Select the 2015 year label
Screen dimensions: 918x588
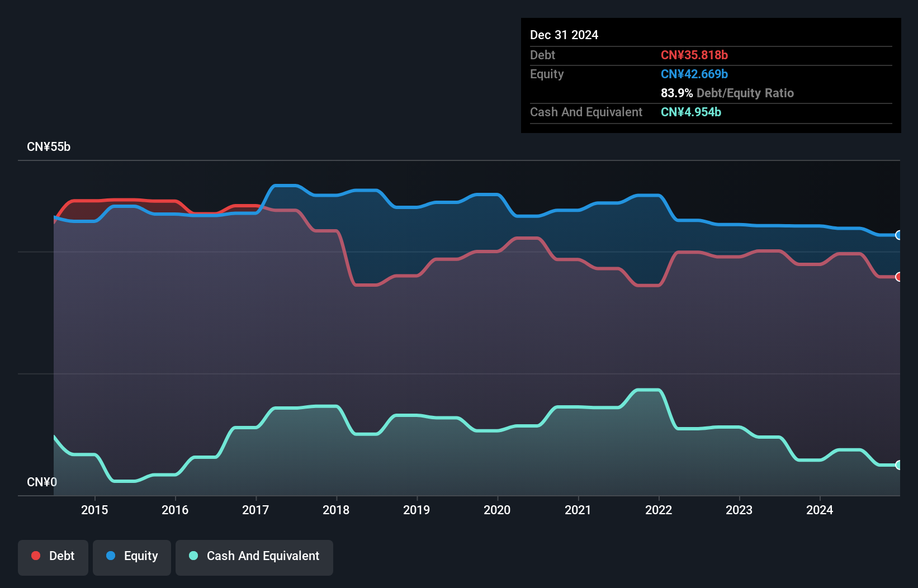[x=95, y=510]
